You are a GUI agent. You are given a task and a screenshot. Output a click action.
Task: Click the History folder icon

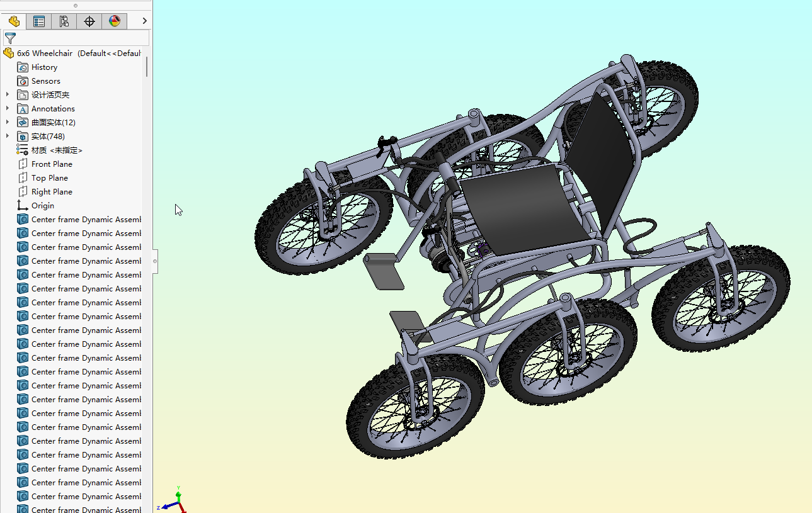pyautogui.click(x=23, y=67)
